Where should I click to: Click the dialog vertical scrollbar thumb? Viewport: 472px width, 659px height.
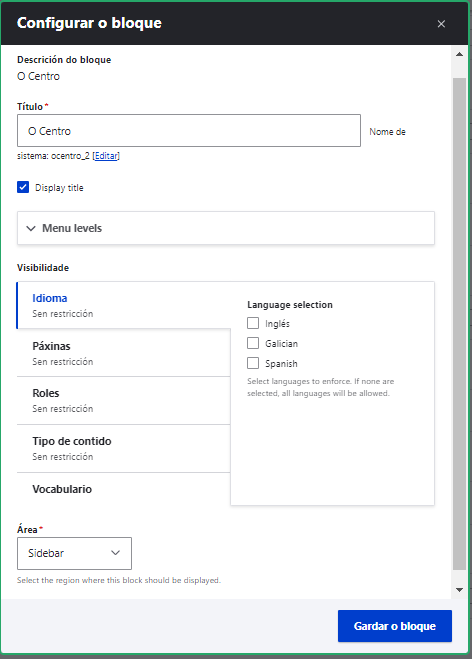click(x=459, y=324)
